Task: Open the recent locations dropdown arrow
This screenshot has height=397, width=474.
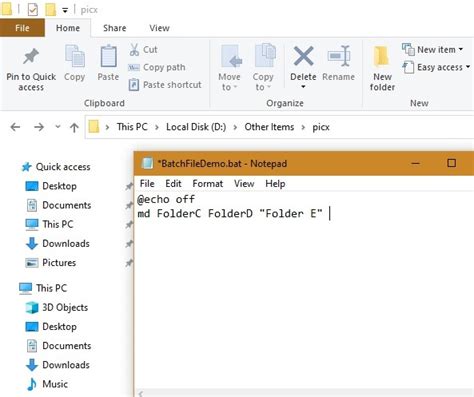Action: [x=58, y=127]
